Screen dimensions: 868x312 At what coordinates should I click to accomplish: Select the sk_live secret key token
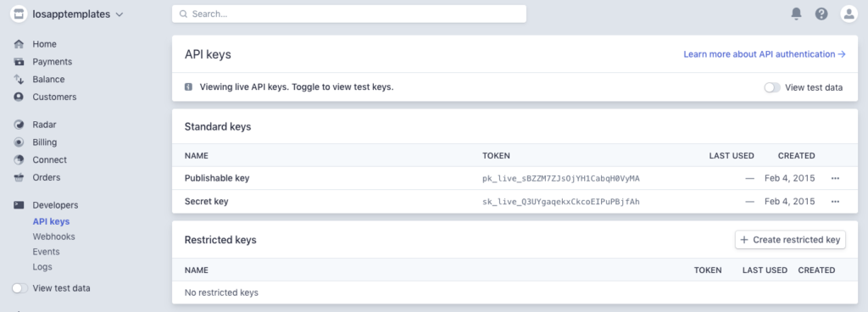tap(561, 202)
